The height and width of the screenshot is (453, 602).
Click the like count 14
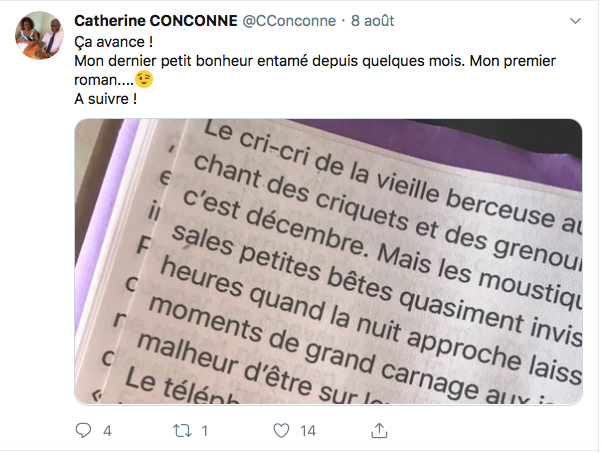coord(308,431)
